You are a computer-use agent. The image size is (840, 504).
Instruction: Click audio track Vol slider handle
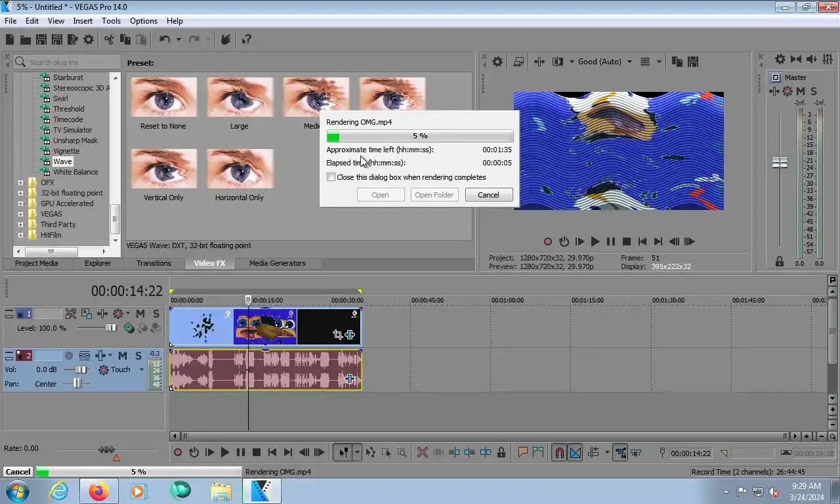tap(81, 370)
